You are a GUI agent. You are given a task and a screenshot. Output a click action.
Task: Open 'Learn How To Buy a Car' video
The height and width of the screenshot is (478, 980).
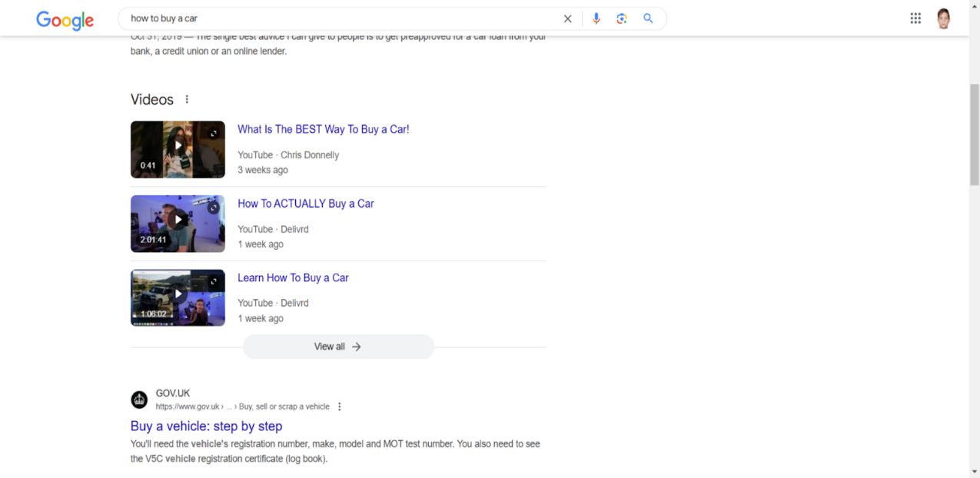(293, 277)
